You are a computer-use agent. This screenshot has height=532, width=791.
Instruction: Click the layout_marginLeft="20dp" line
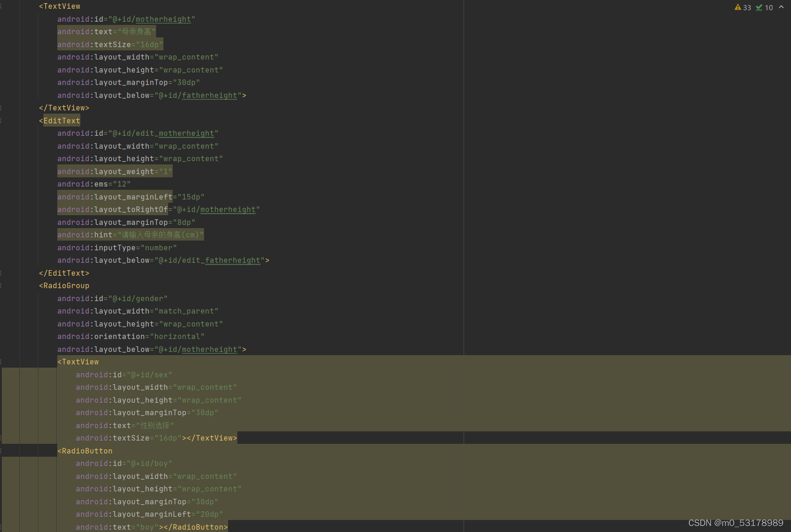click(149, 514)
